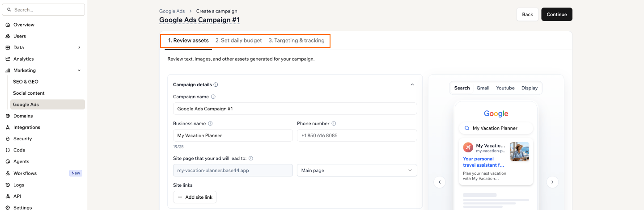This screenshot has height=210, width=644.
Task: Open the Main page dropdown
Action: pos(357,170)
